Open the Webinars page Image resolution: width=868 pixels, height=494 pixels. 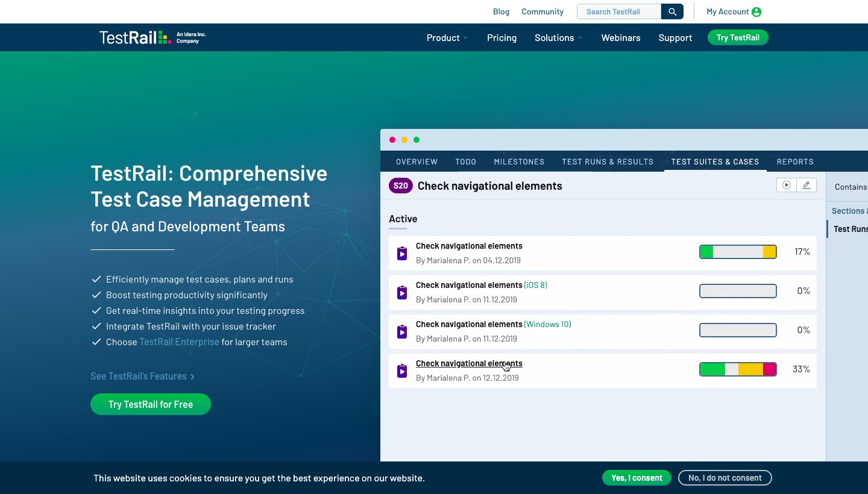click(x=621, y=37)
